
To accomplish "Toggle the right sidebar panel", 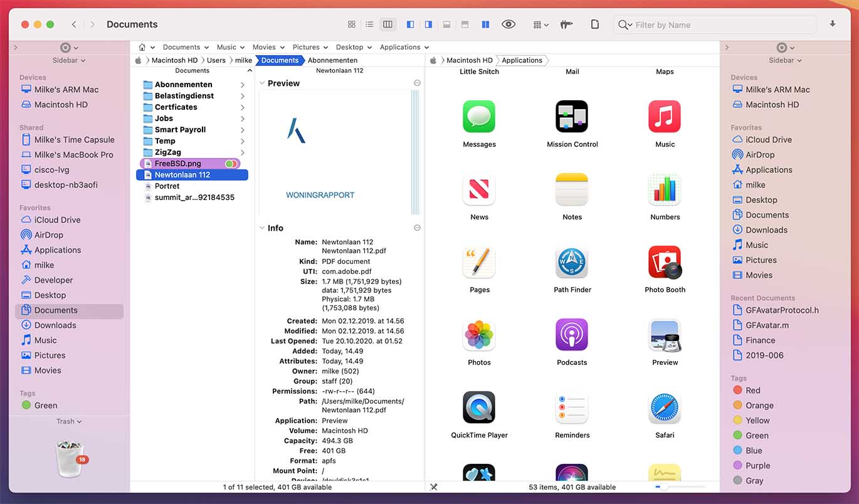I will [x=428, y=24].
